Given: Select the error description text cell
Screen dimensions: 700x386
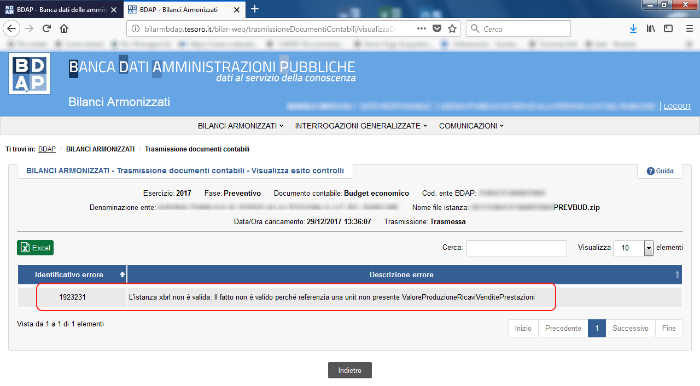Looking at the screenshot, I should click(404, 297).
